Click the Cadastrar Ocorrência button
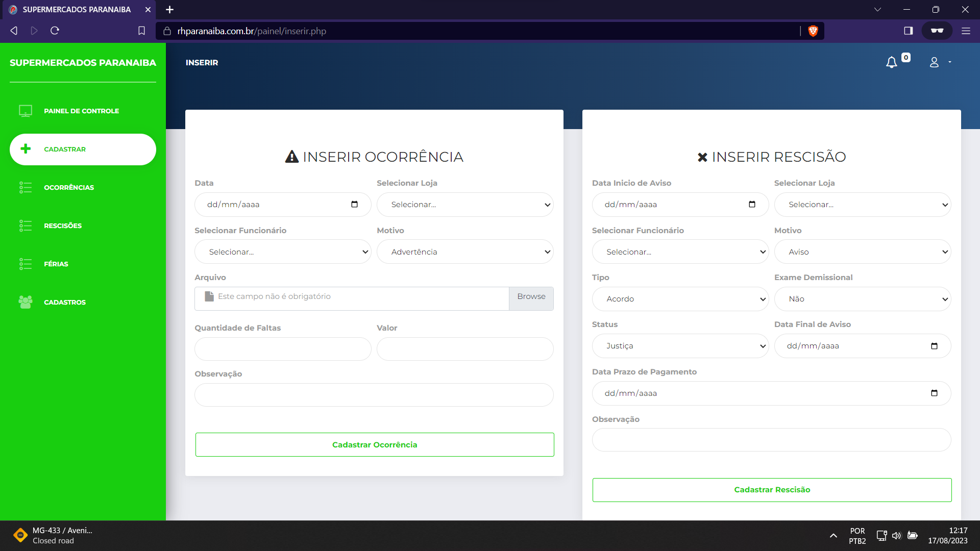 click(x=374, y=445)
